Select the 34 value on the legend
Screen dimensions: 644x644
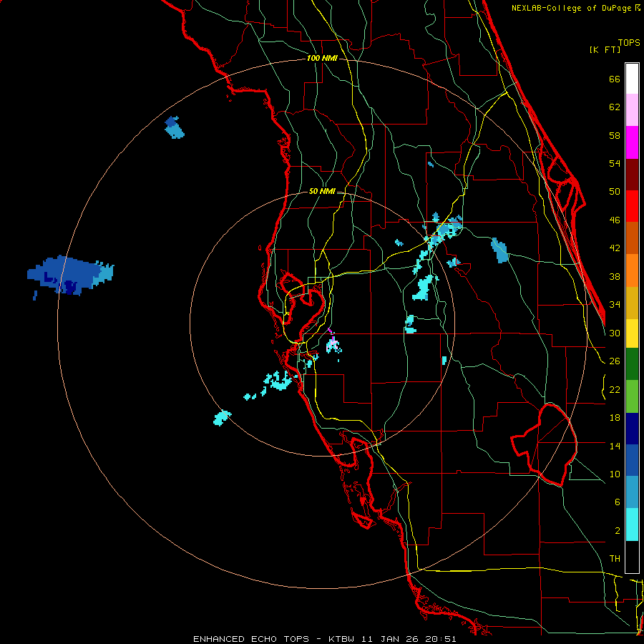tap(615, 305)
